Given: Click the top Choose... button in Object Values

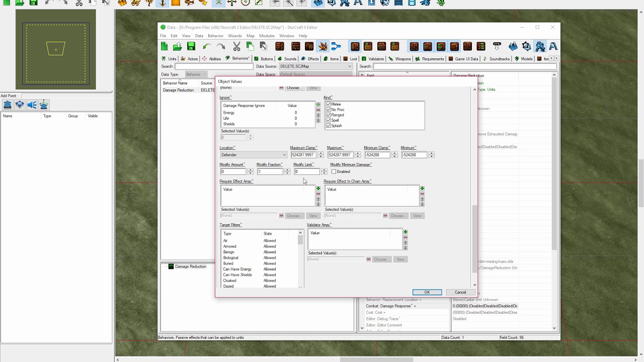Looking at the screenshot, I should [x=294, y=88].
